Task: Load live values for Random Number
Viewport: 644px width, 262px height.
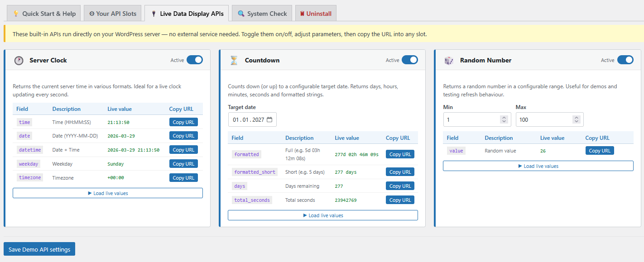Action: tap(538, 166)
